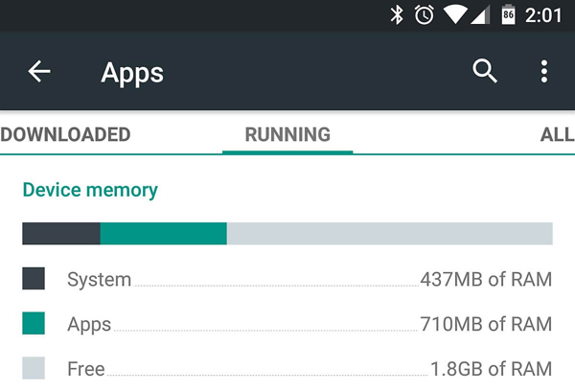Click the light gray Free swatch

(x=34, y=368)
